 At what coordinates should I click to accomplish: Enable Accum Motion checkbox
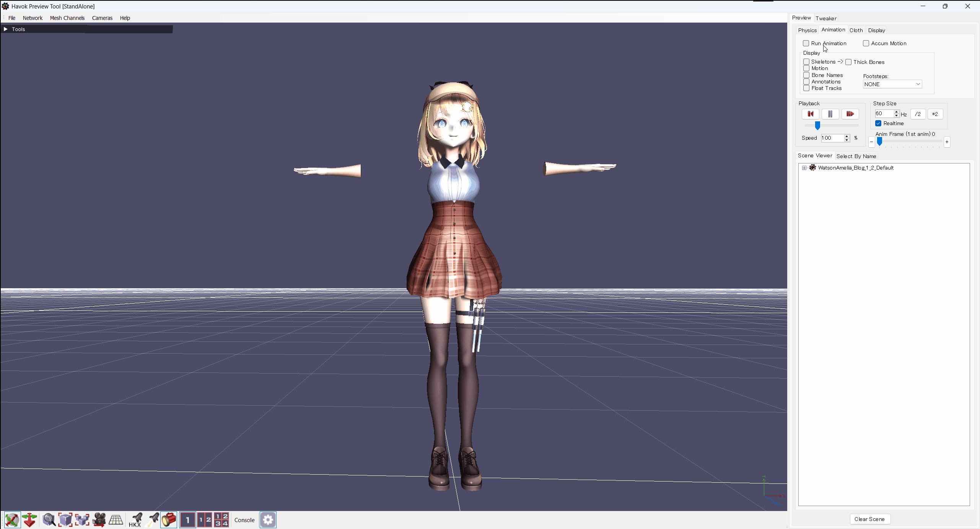[866, 43]
